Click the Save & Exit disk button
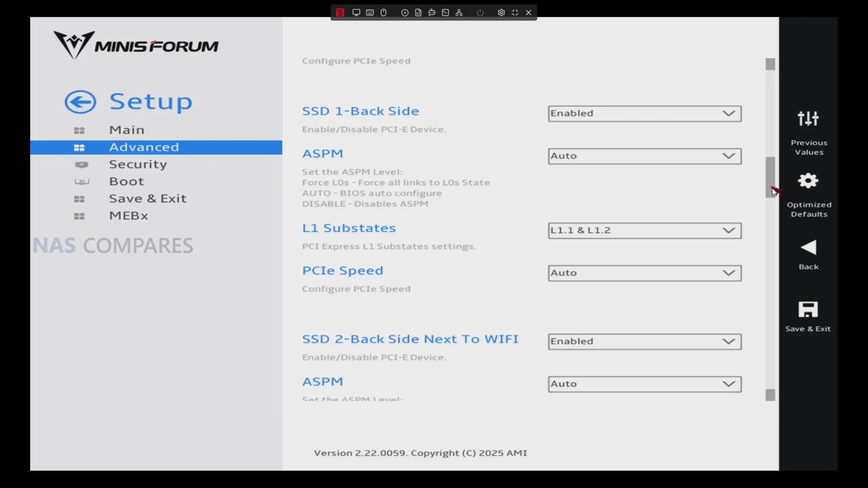868x488 pixels. pos(808,310)
